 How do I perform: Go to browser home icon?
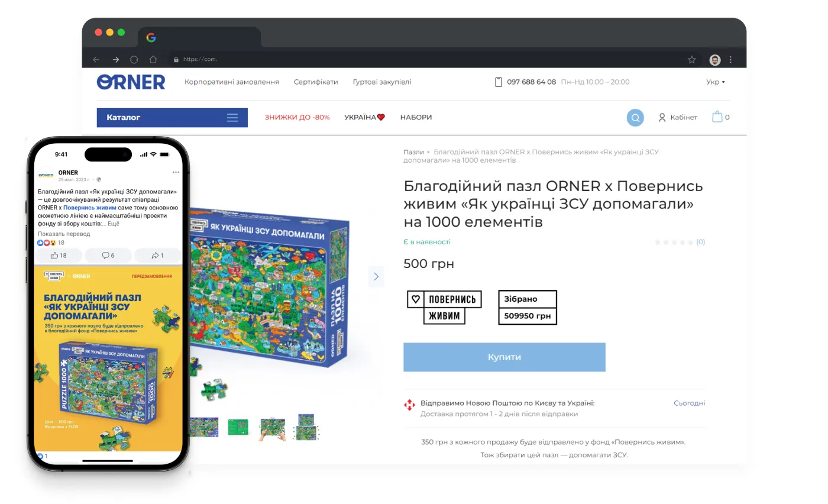(153, 59)
